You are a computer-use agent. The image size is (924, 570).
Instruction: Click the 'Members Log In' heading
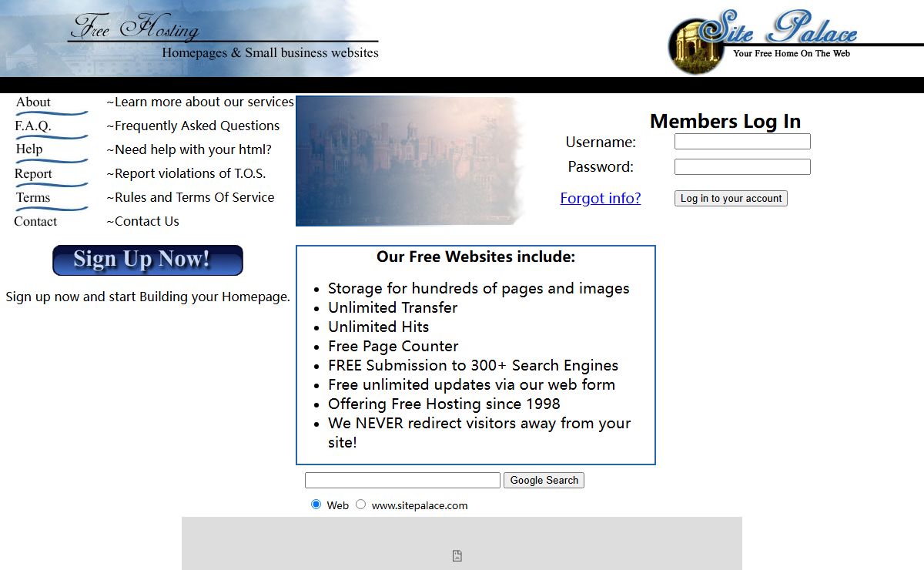pyautogui.click(x=725, y=121)
